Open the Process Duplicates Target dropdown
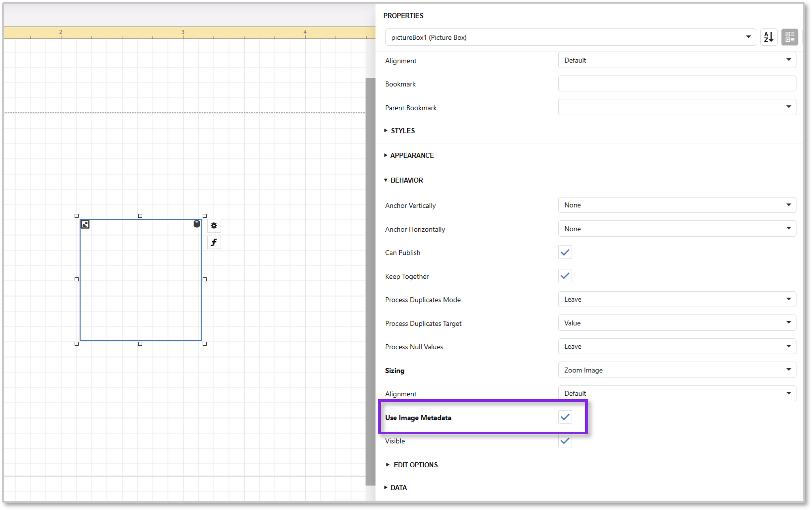 677,323
